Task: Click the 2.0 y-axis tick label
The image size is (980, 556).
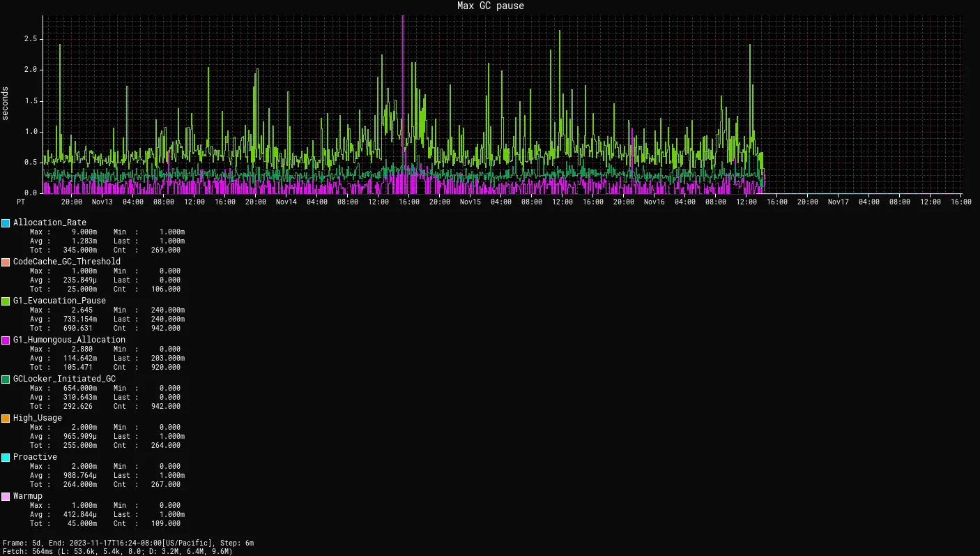Action: click(x=30, y=70)
